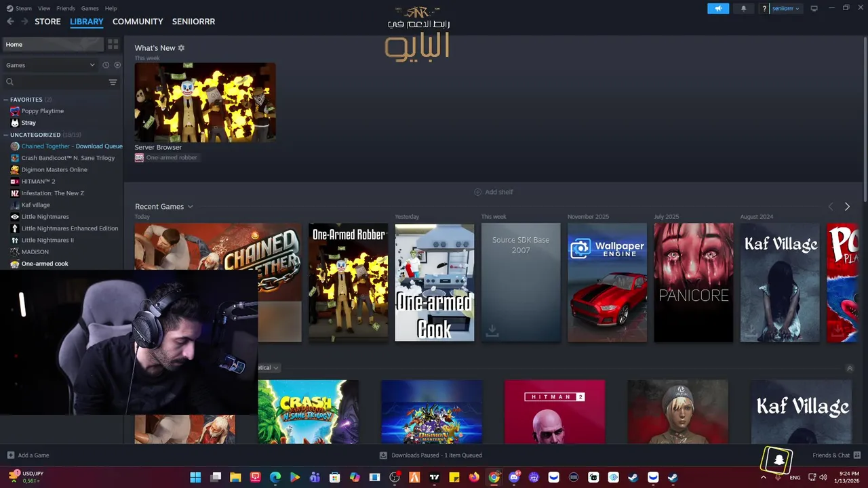The width and height of the screenshot is (868, 488).
Task: Open the Windows Start button
Action: point(195,477)
